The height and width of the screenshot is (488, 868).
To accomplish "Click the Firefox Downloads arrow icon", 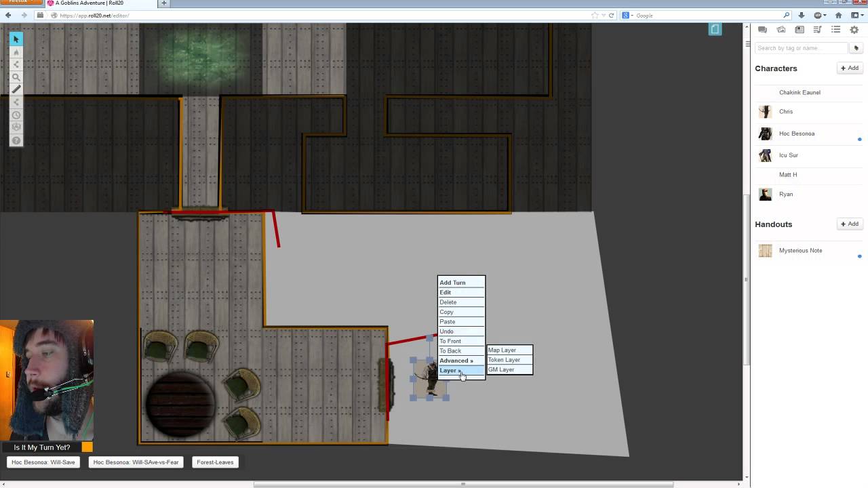I will (801, 15).
